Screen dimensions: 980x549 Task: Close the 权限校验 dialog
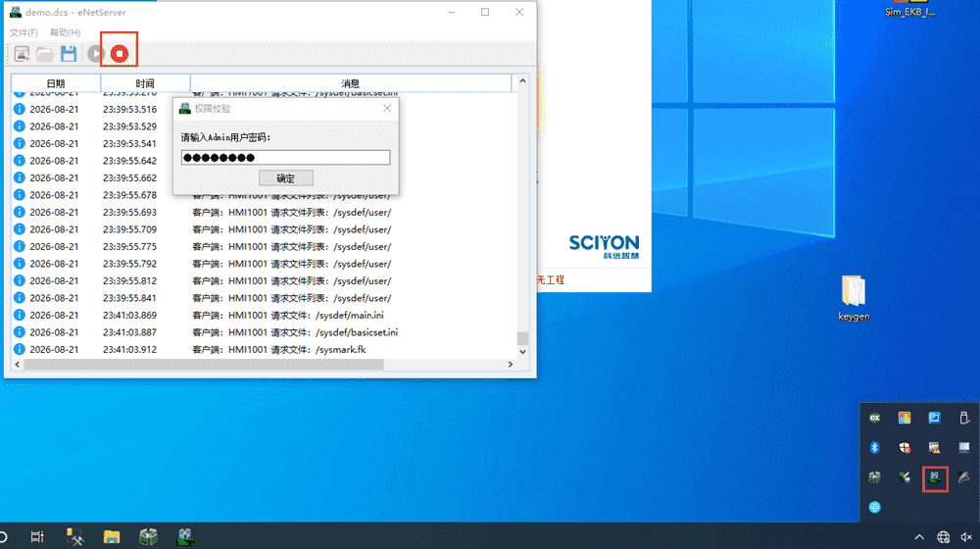pyautogui.click(x=387, y=108)
